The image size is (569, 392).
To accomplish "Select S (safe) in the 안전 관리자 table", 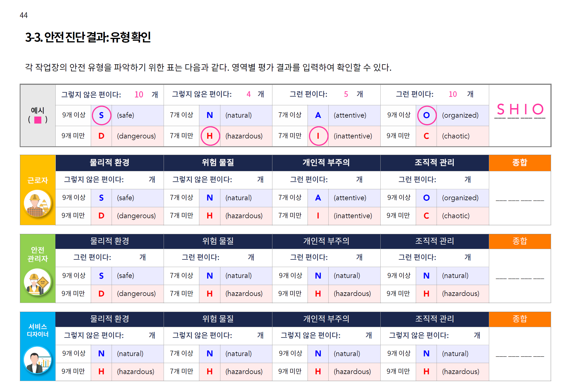I will point(101,276).
